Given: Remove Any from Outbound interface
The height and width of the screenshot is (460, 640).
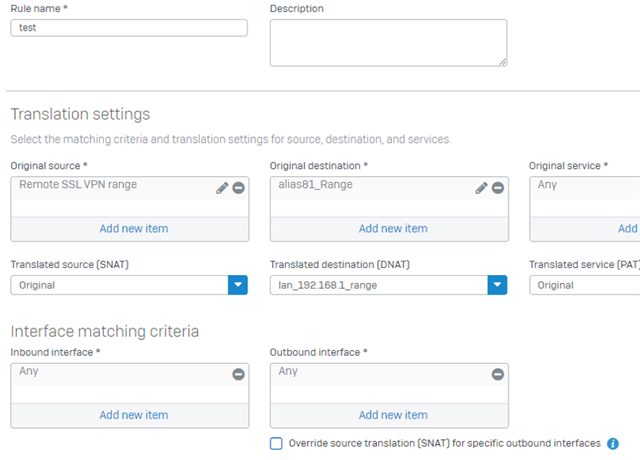Looking at the screenshot, I should [498, 374].
